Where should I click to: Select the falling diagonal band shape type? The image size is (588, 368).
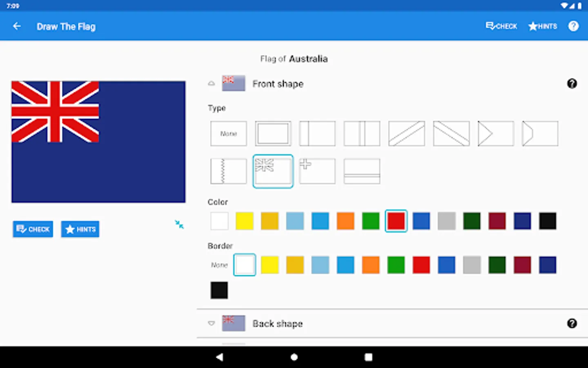tap(451, 134)
